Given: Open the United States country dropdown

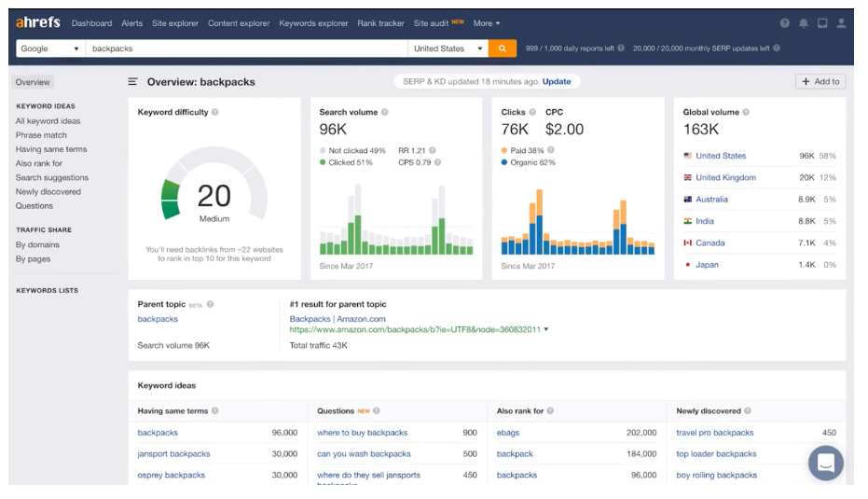Looking at the screenshot, I should point(449,49).
